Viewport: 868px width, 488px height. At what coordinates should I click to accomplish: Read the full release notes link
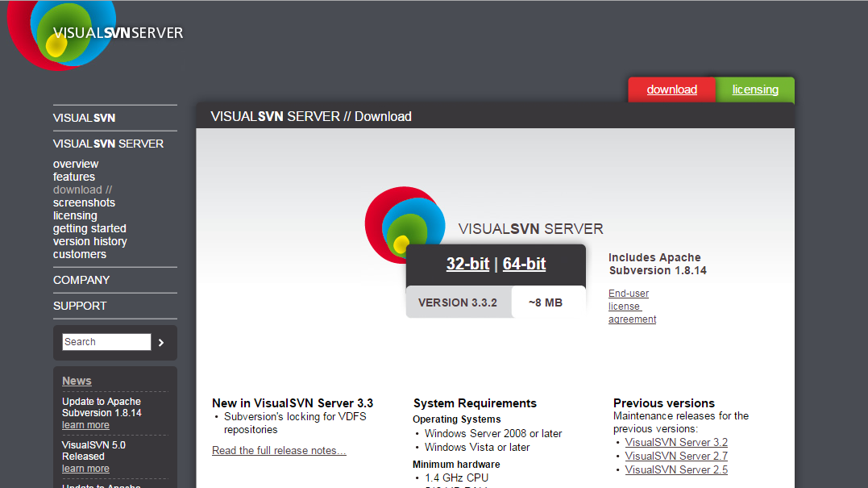point(279,450)
